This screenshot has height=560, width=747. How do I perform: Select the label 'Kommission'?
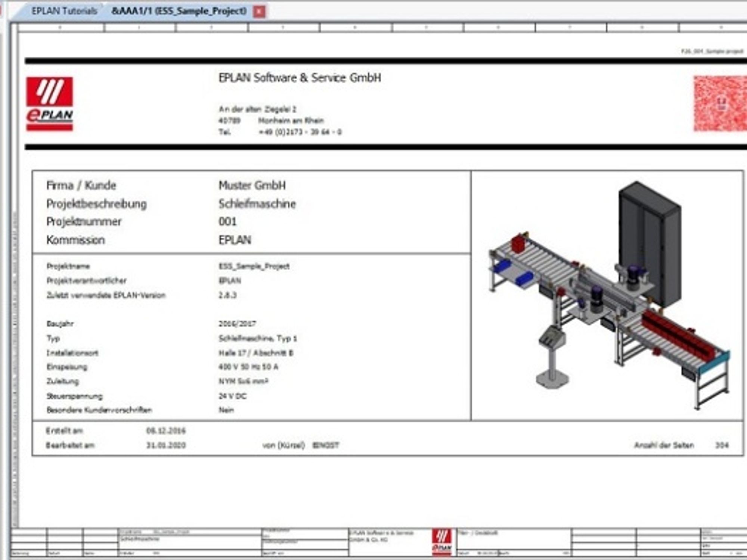pyautogui.click(x=75, y=240)
